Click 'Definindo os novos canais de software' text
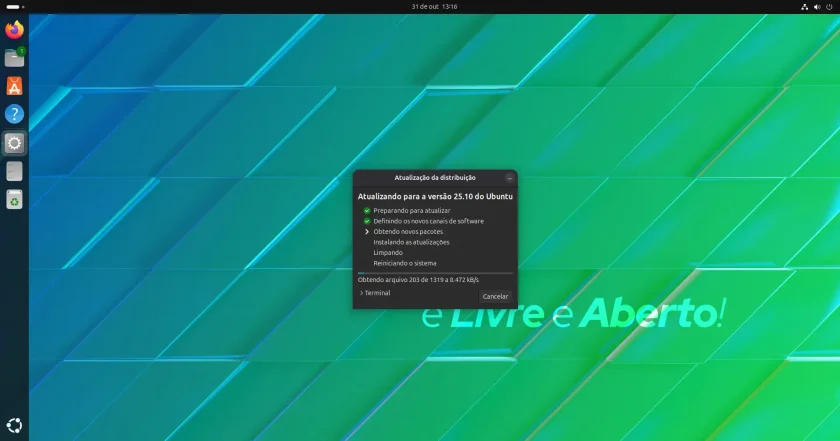 pos(429,221)
